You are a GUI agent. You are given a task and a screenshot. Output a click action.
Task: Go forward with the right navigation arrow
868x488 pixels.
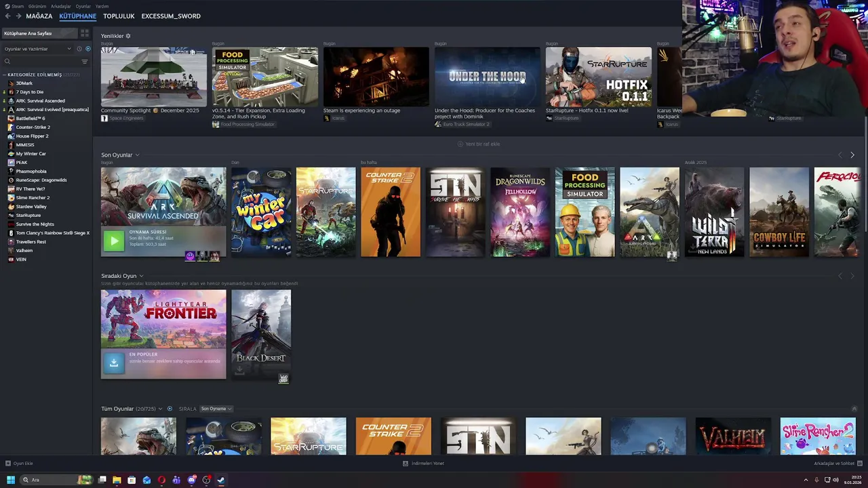(18, 16)
